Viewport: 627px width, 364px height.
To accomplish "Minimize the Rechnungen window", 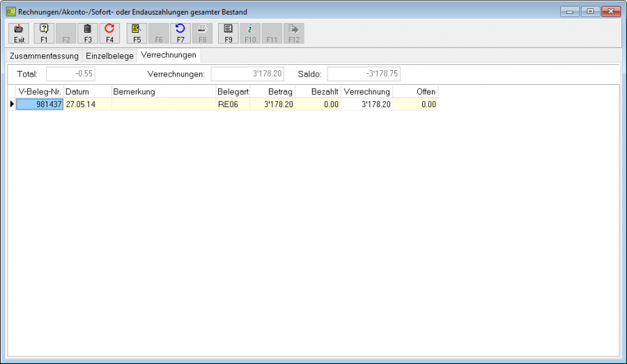I will click(x=570, y=12).
